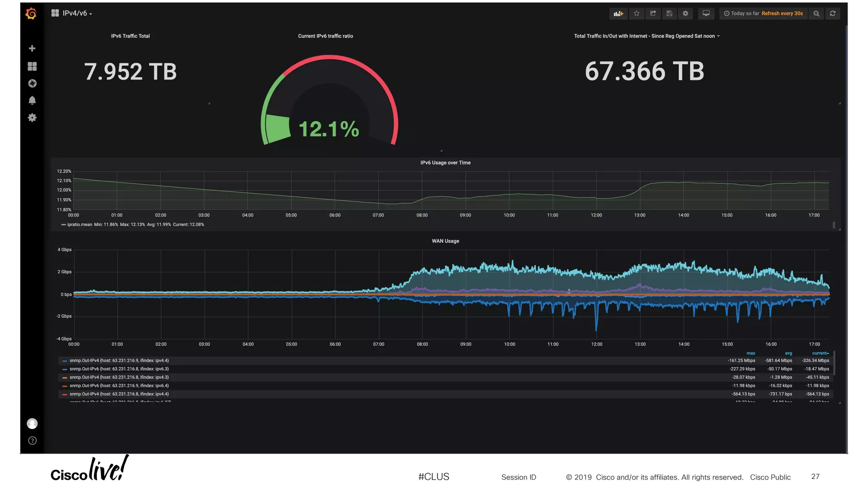Click the time range zoom out magnifier
Image resolution: width=868 pixels, height=488 pixels.
[816, 14]
